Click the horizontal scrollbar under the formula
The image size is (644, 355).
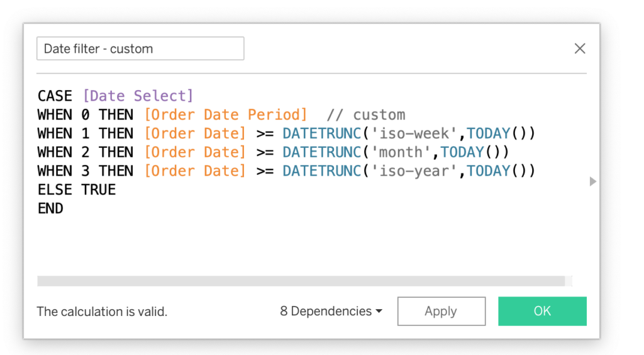(x=301, y=281)
